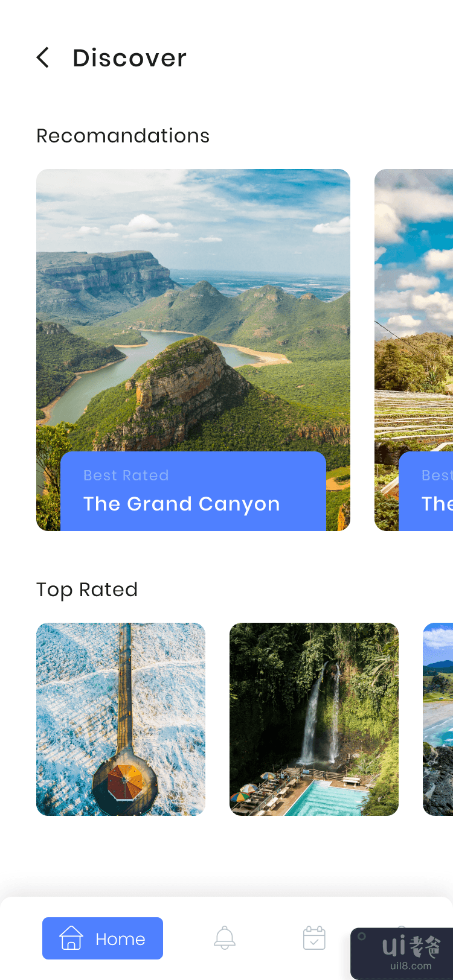Viewport: 453px width, 980px height.
Task: Tap the house icon in Home tab
Action: pyautogui.click(x=71, y=938)
